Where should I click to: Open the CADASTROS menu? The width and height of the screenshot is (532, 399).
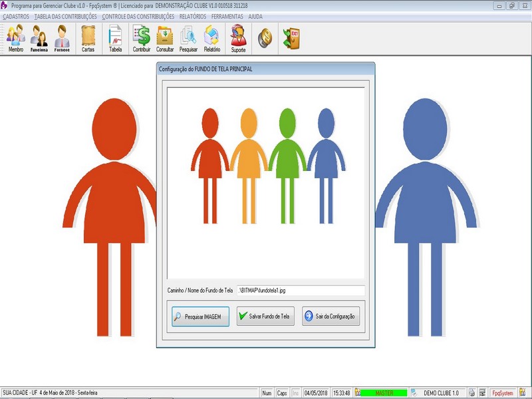[x=16, y=17]
